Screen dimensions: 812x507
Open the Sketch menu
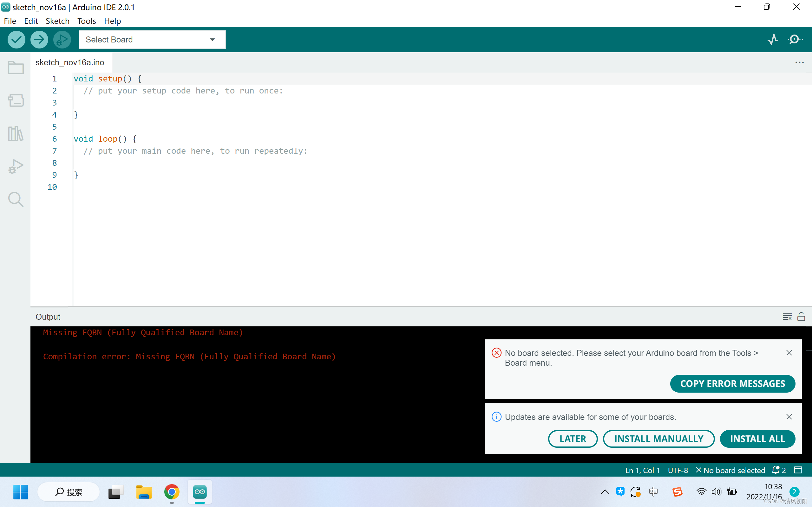click(57, 21)
